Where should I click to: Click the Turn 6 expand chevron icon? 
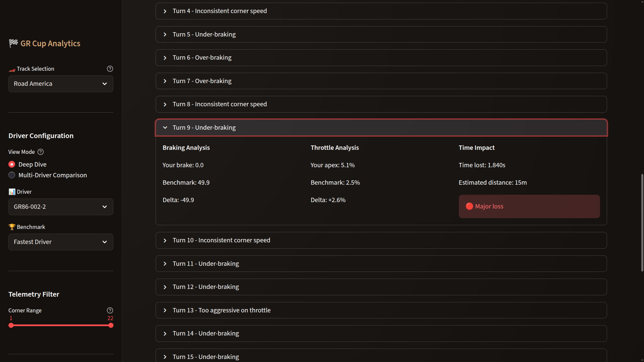(165, 58)
